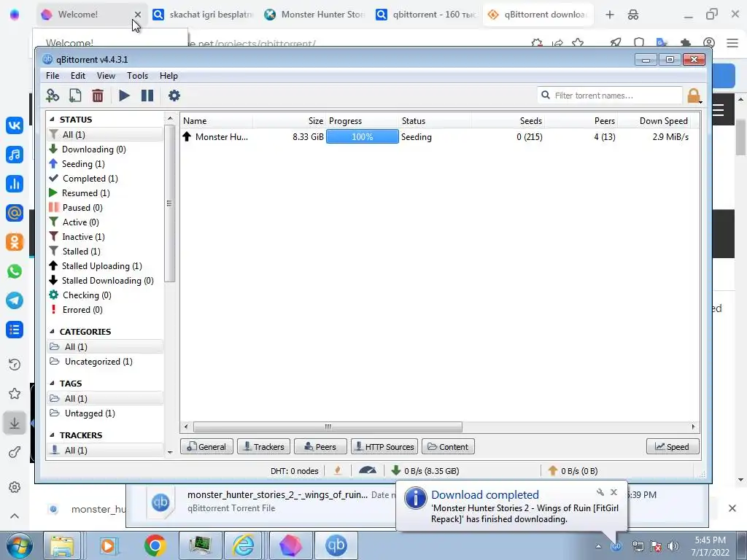
Task: Click the upload speed status bar entry
Action: [573, 471]
